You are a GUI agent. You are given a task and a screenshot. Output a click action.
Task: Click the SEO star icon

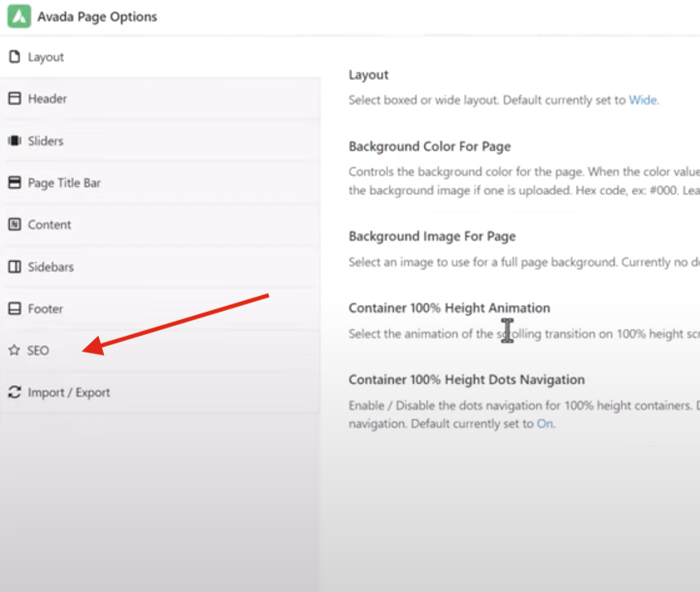point(14,350)
